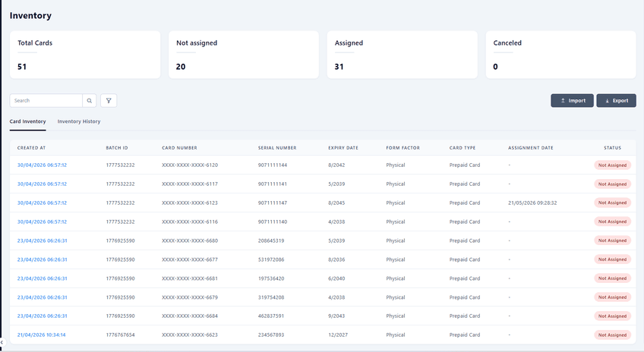
Task: Click card number XXXX-XXXX-XXXX-6120
Action: pos(190,165)
